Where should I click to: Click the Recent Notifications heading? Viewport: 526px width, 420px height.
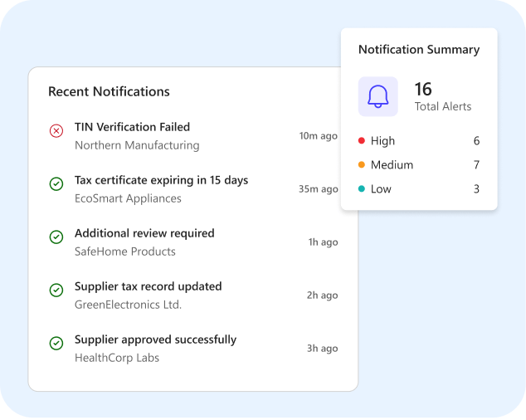point(109,91)
